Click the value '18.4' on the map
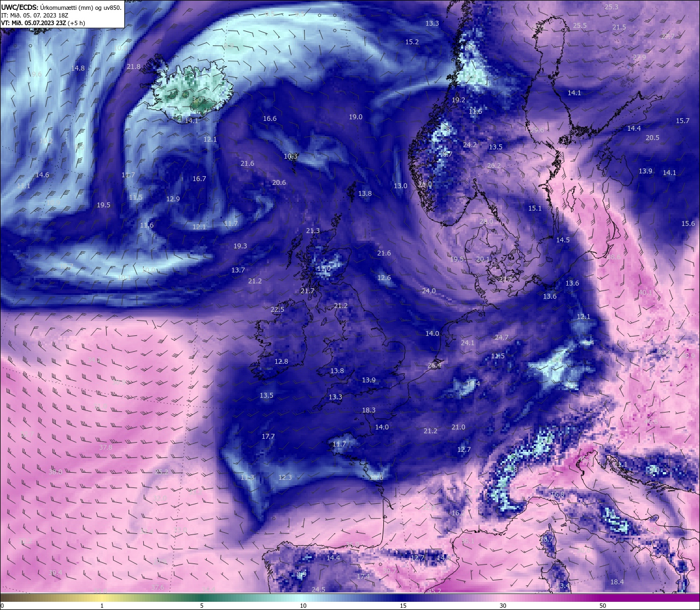The width and height of the screenshot is (700, 610). pos(617,582)
